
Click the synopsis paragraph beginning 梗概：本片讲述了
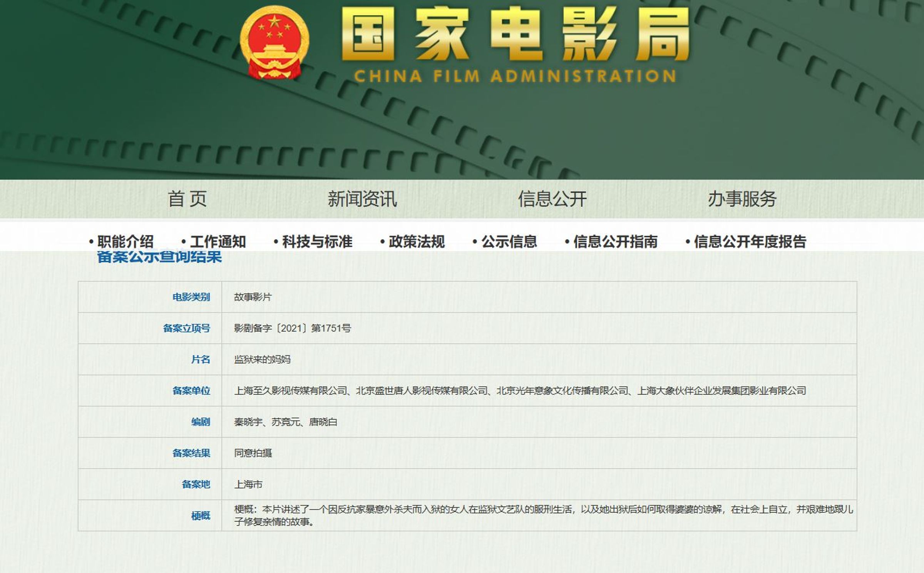point(544,516)
